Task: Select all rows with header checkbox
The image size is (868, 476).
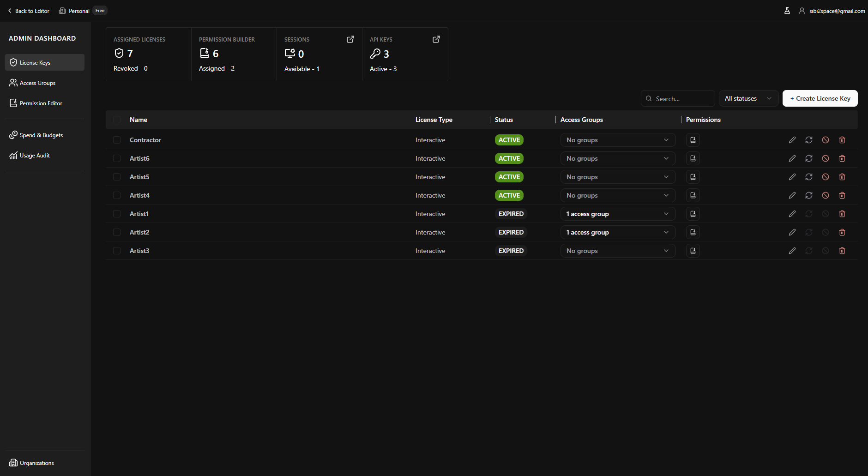Action: [x=117, y=120]
